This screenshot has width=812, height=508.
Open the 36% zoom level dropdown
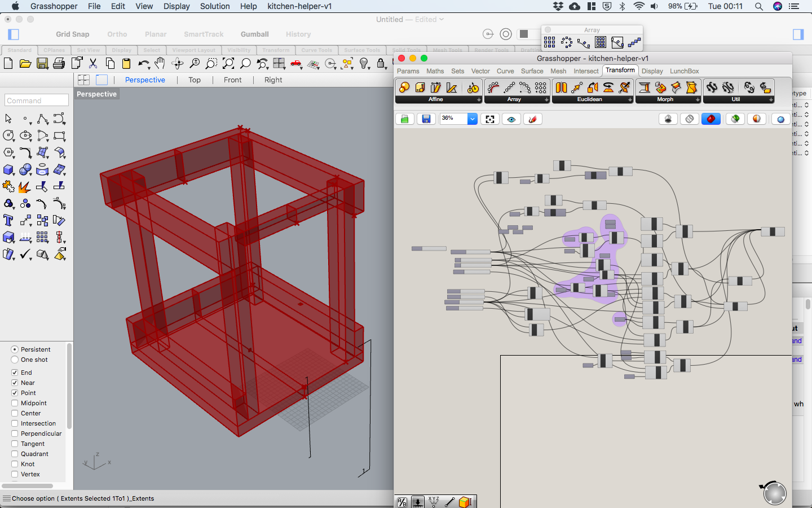(473, 119)
